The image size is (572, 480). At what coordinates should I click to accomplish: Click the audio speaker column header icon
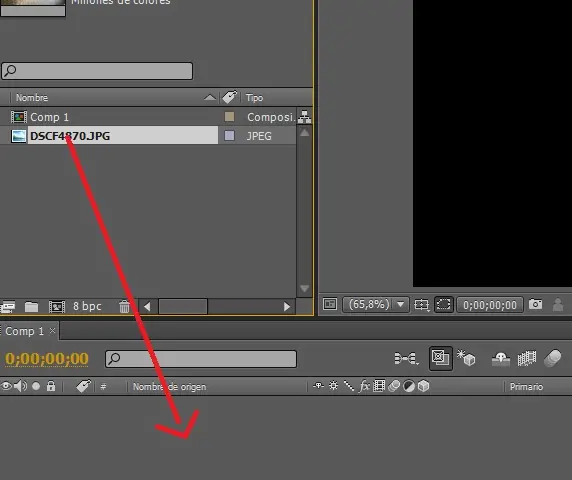[20, 386]
